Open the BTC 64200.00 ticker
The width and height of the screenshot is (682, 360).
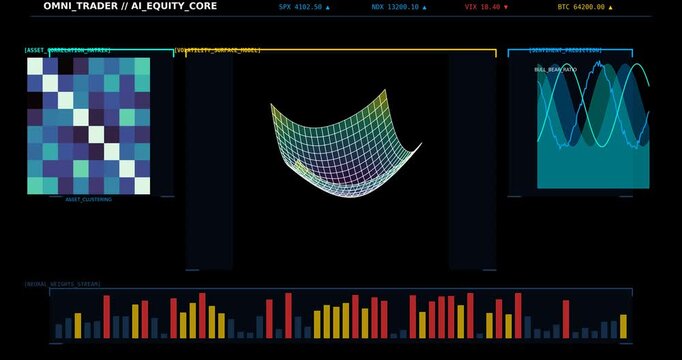585,7
